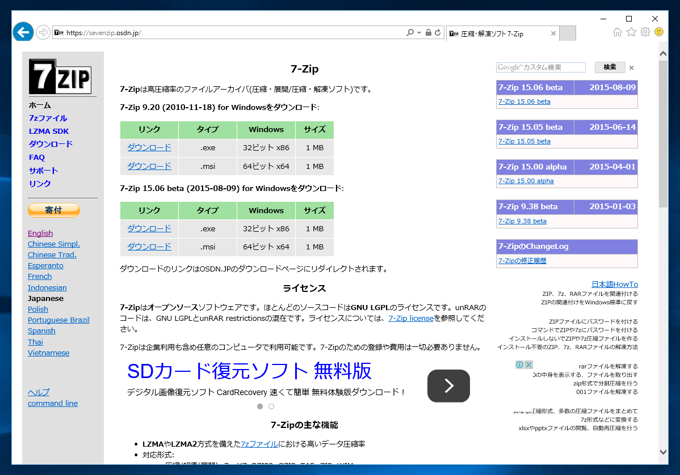Image resolution: width=680 pixels, height=475 pixels.
Task: Open the サポート sidebar link
Action: tap(43, 170)
